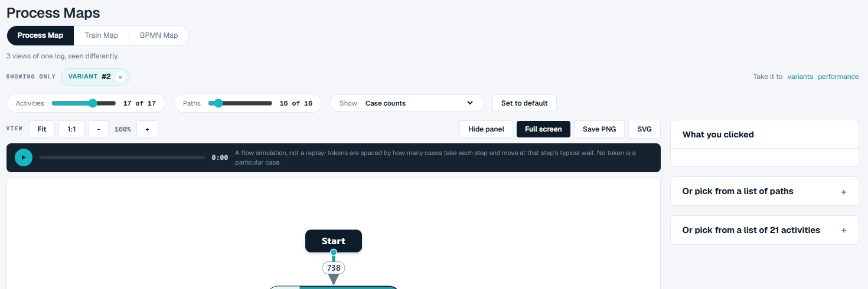
Task: Switch to the Process Map tab
Action: [x=40, y=35]
